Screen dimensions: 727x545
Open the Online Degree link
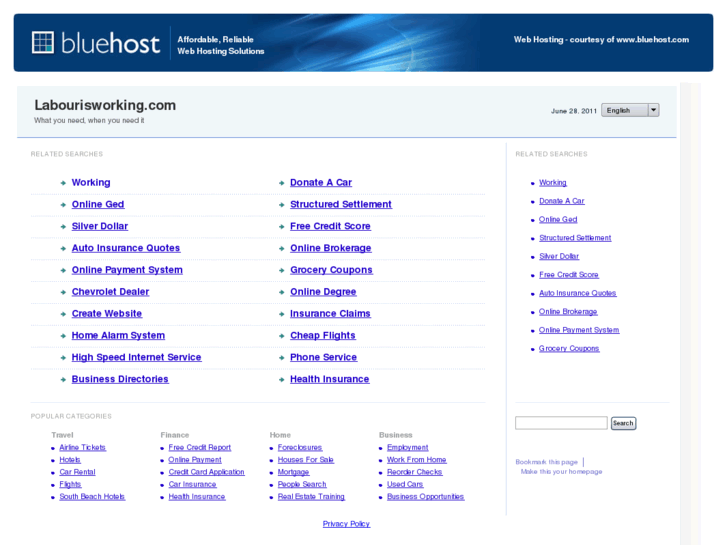coord(323,292)
